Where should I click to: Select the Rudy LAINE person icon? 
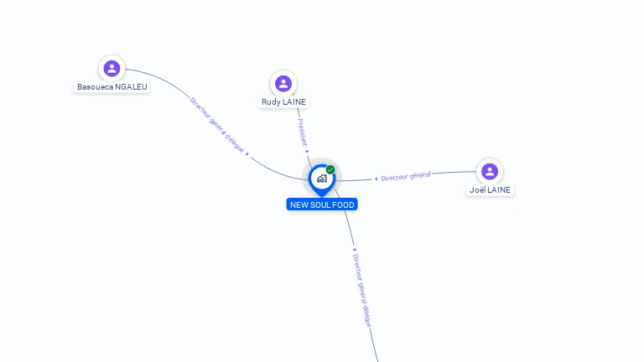point(283,83)
